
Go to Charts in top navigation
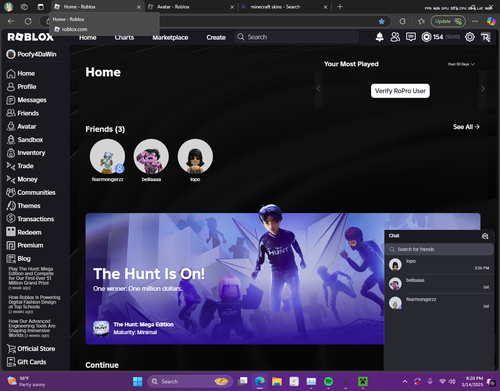(x=124, y=37)
